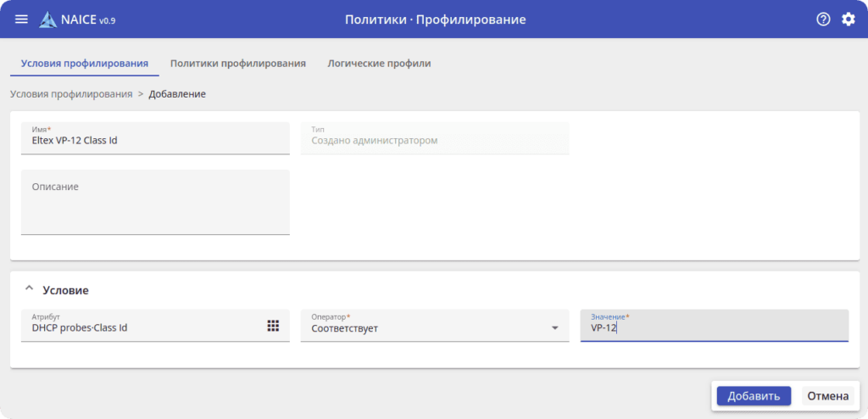Select the Соответствует operator value
The width and height of the screenshot is (868, 419).
click(424, 327)
